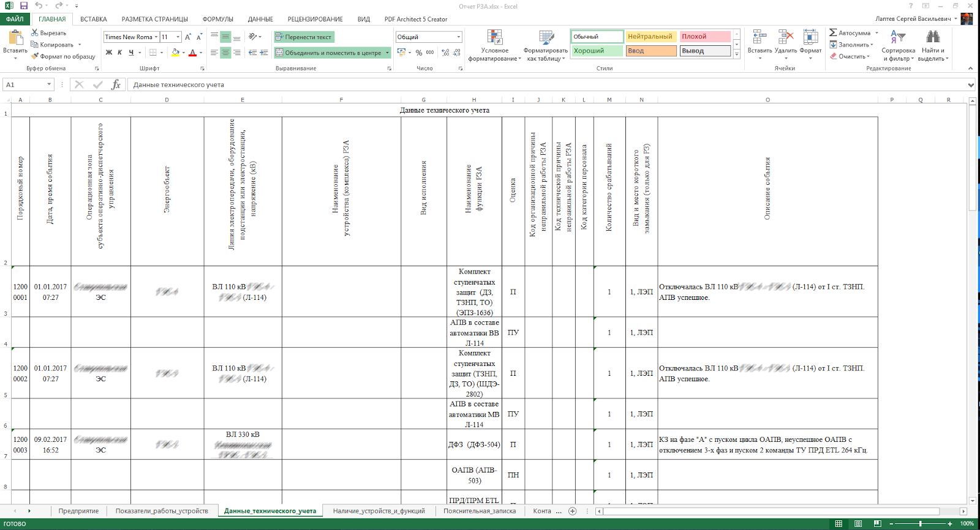Toggle center horizontal alignment
Image resolution: width=980 pixels, height=530 pixels.
pyautogui.click(x=225, y=53)
